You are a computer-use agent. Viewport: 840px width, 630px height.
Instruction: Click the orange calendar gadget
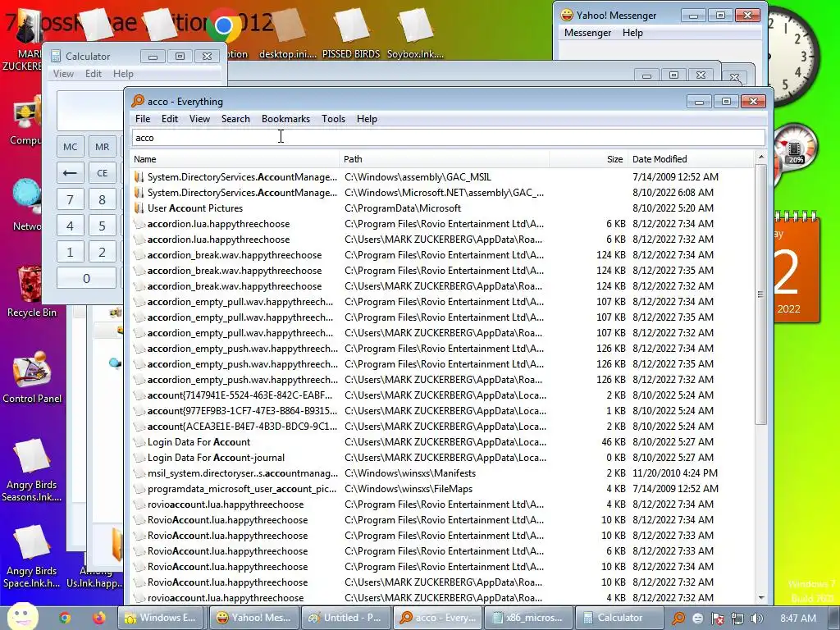(797, 268)
